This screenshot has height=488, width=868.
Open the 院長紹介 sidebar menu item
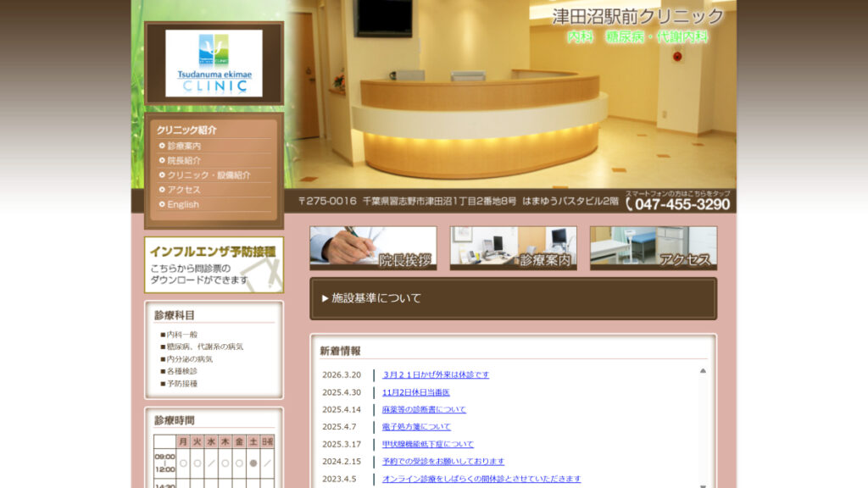[x=184, y=160]
